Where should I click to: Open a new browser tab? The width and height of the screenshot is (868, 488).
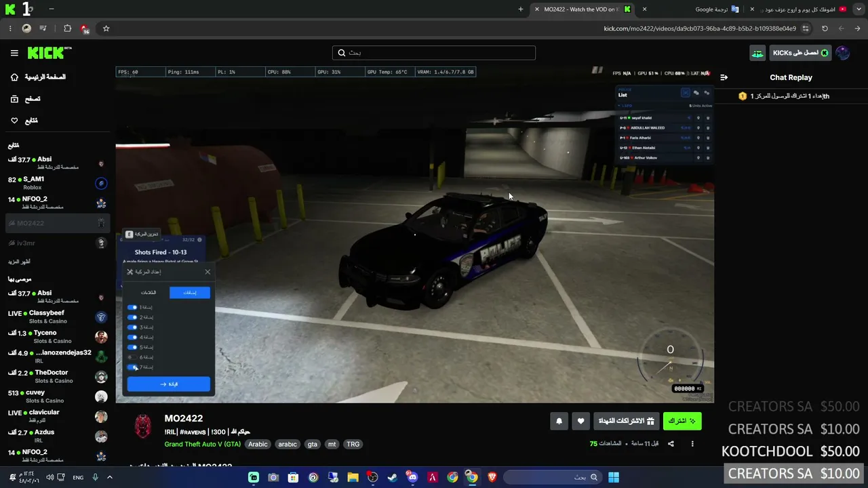pos(521,9)
